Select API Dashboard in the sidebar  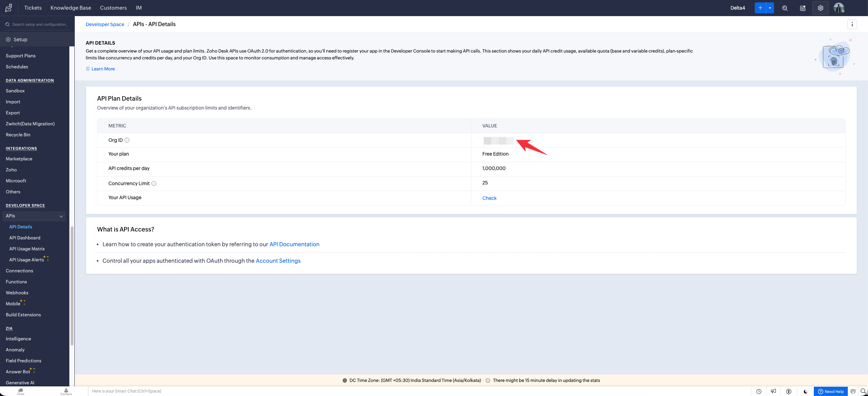tap(25, 238)
